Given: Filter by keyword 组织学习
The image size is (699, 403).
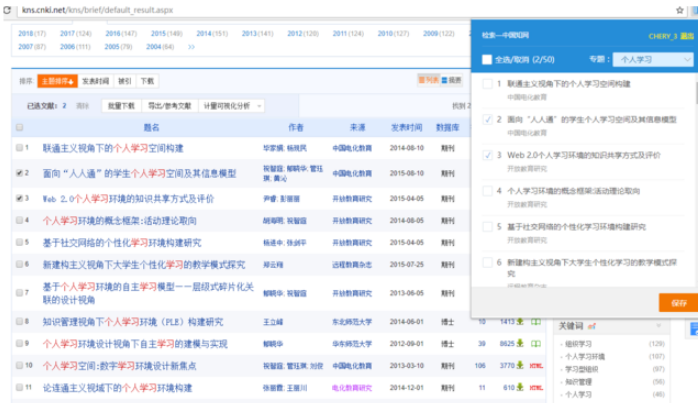Looking at the screenshot, I should point(578,344).
